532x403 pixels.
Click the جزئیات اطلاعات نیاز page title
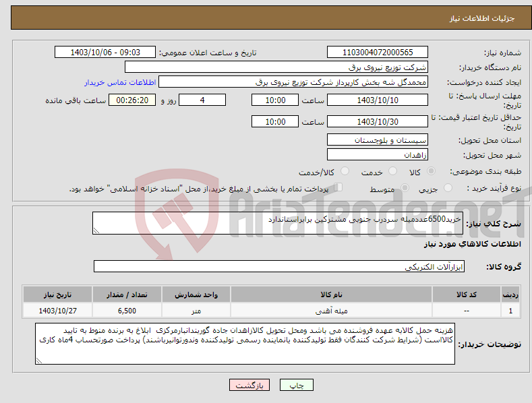[x=482, y=18]
